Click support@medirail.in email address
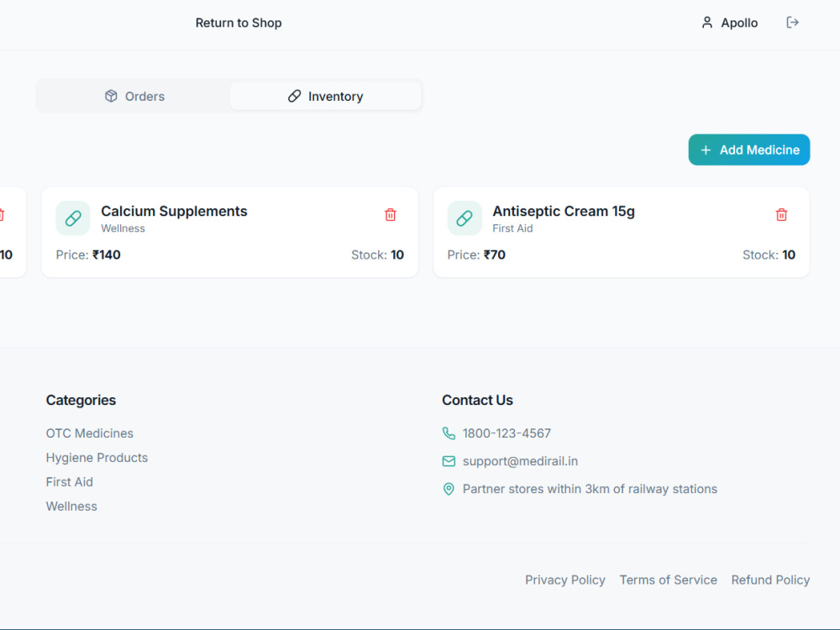840x630 pixels. tap(520, 461)
